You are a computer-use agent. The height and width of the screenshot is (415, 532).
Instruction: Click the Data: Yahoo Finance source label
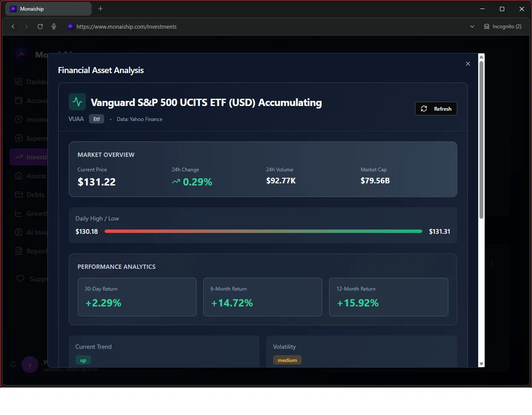click(x=139, y=119)
